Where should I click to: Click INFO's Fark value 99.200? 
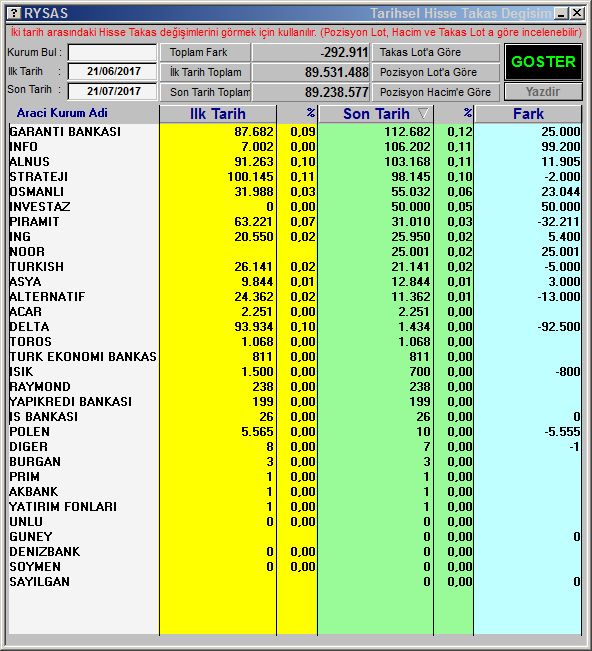click(x=560, y=147)
